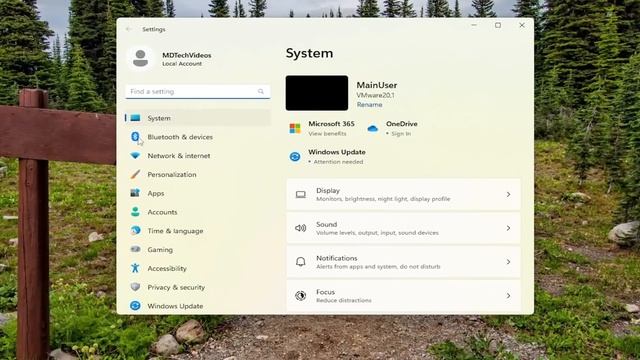Click the Personalization paintbrush icon
640x360 pixels.
pyautogui.click(x=135, y=174)
